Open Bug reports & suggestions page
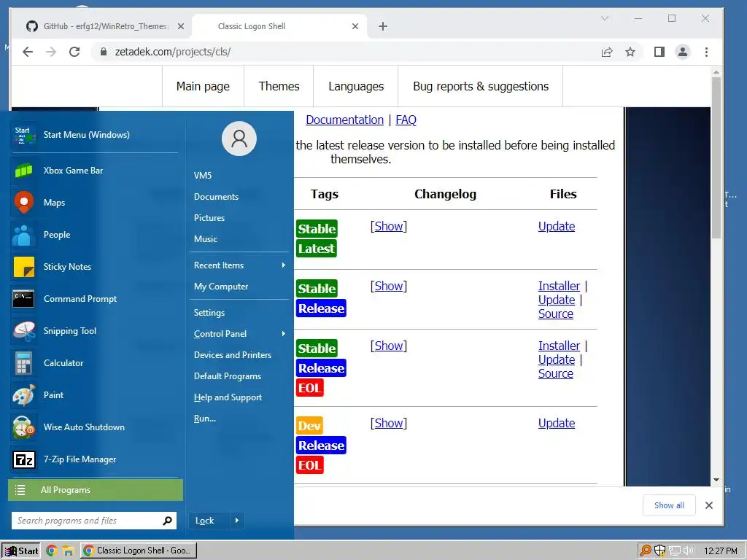Image resolution: width=747 pixels, height=560 pixels. tap(481, 86)
